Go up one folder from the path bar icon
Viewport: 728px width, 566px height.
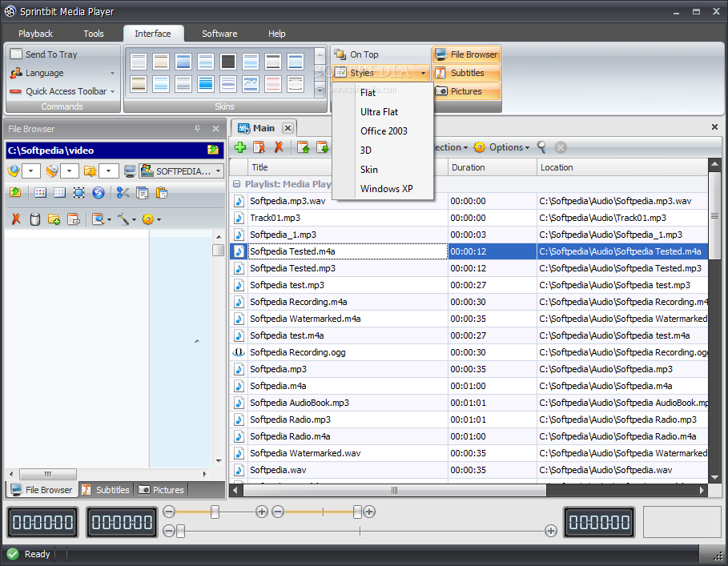coord(213,150)
